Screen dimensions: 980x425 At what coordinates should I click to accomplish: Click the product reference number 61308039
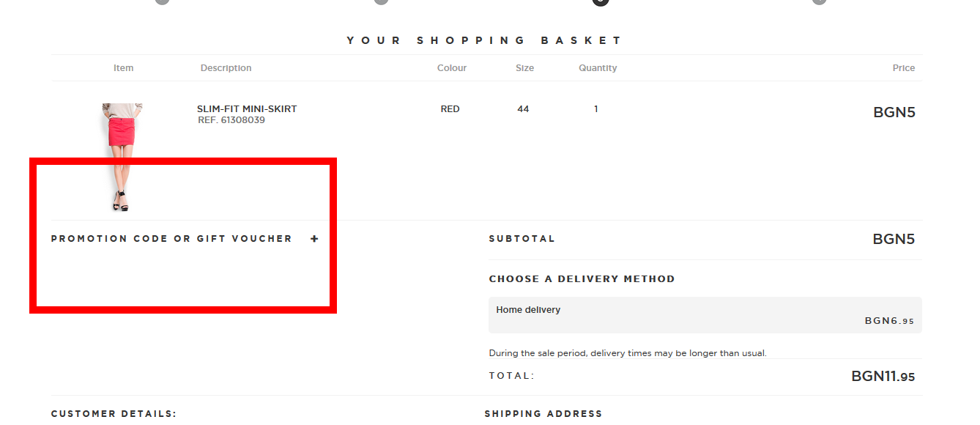pyautogui.click(x=231, y=120)
